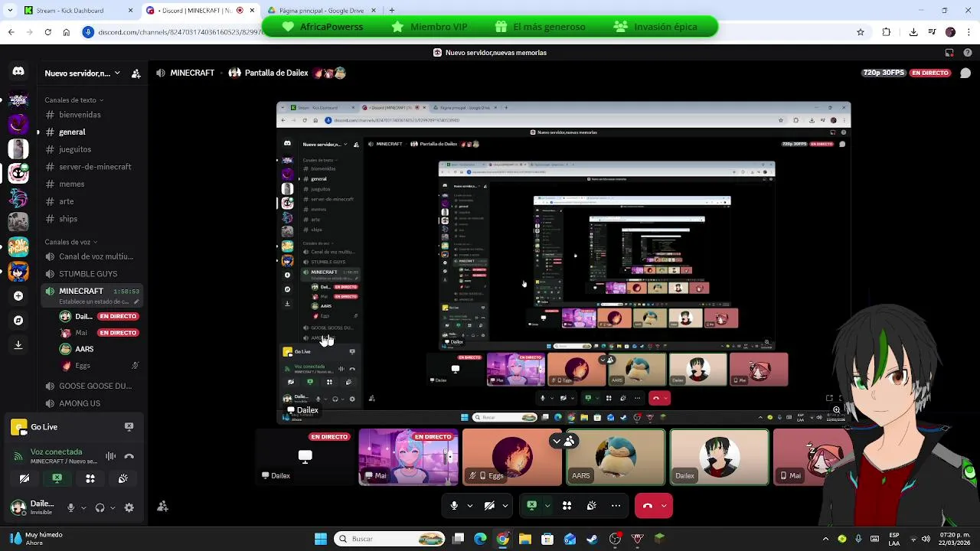Viewport: 980px width, 551px height.
Task: Open soundboard icon in bottom call bar
Action: click(x=592, y=506)
